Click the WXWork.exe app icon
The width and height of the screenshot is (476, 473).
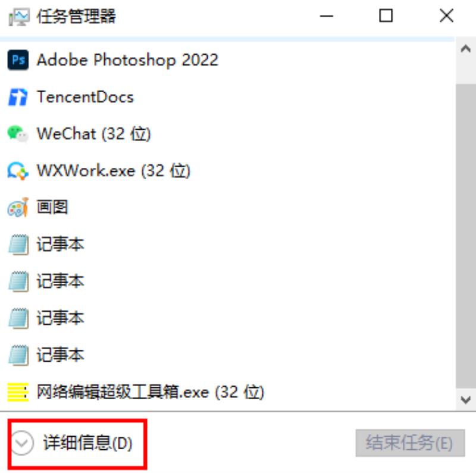click(18, 171)
